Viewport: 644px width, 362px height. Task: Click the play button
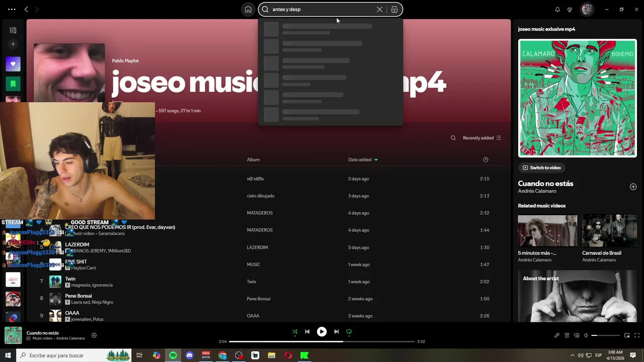[321, 332]
